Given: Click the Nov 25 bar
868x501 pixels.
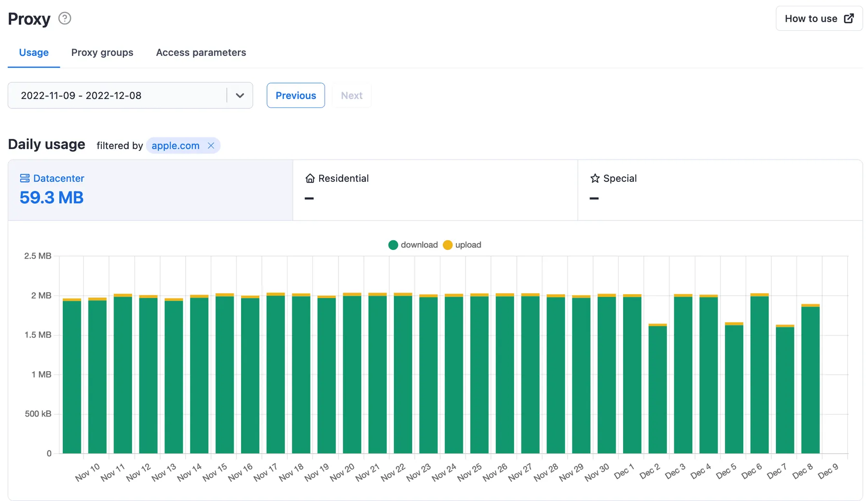Looking at the screenshot, I should 479,373.
